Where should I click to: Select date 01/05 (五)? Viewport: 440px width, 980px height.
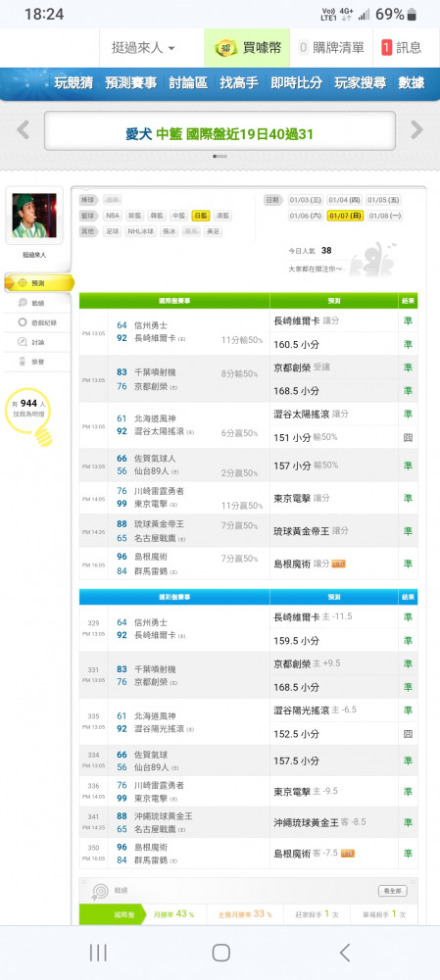384,200
